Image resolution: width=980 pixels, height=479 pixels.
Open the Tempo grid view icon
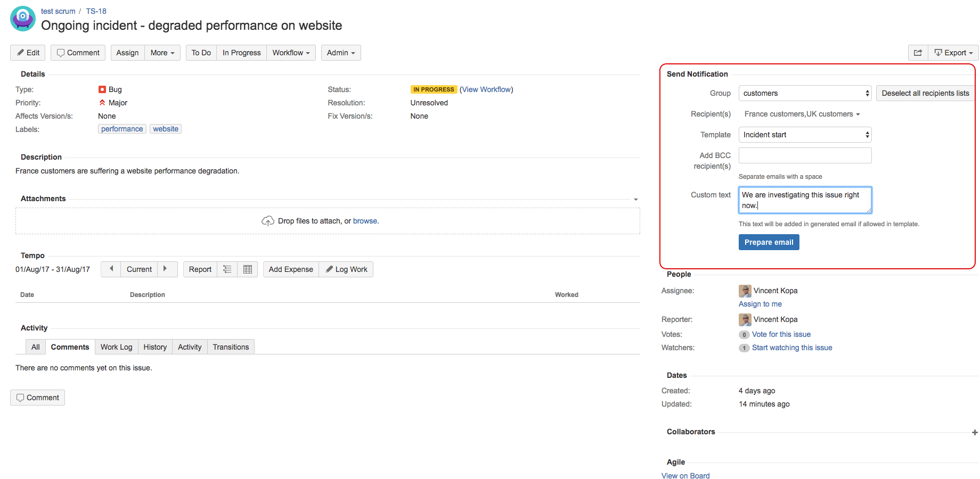[247, 269]
